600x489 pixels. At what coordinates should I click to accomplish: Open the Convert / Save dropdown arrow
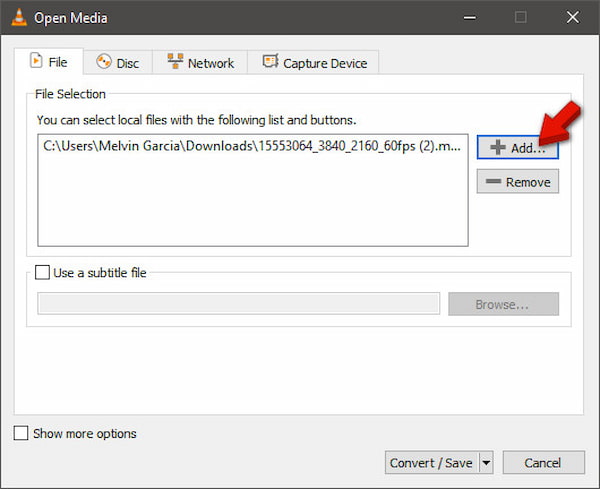pyautogui.click(x=486, y=463)
